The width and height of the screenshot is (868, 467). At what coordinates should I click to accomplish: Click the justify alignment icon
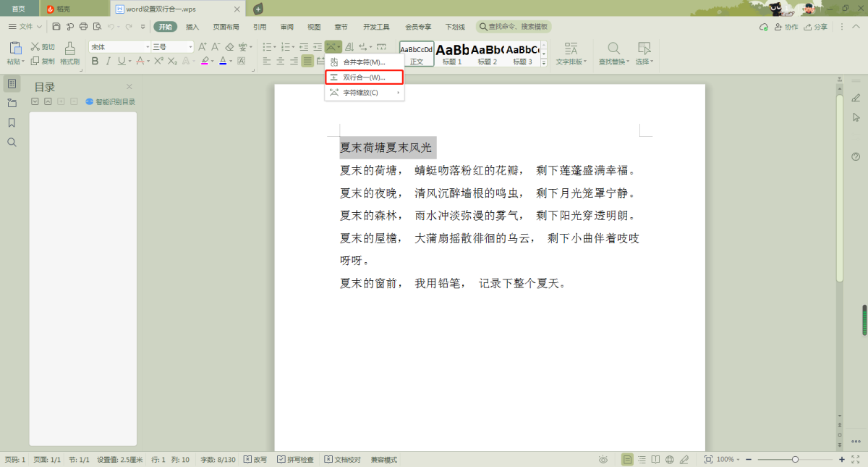(307, 62)
